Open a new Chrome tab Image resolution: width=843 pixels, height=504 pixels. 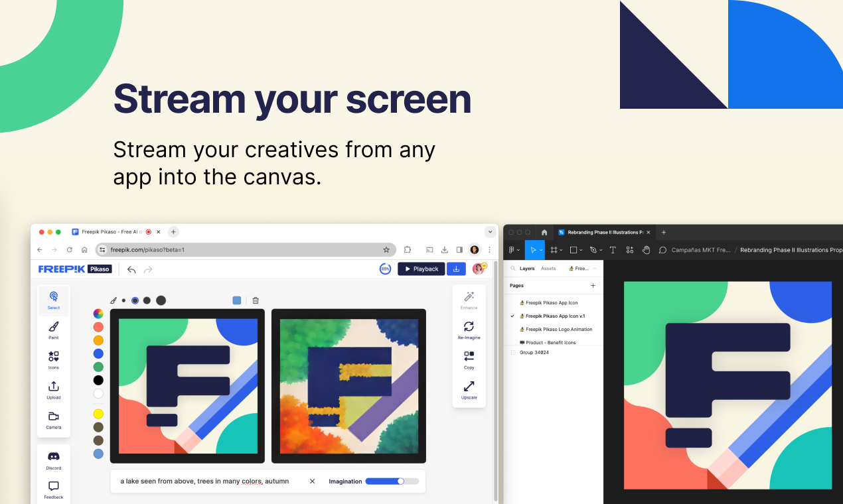click(173, 232)
